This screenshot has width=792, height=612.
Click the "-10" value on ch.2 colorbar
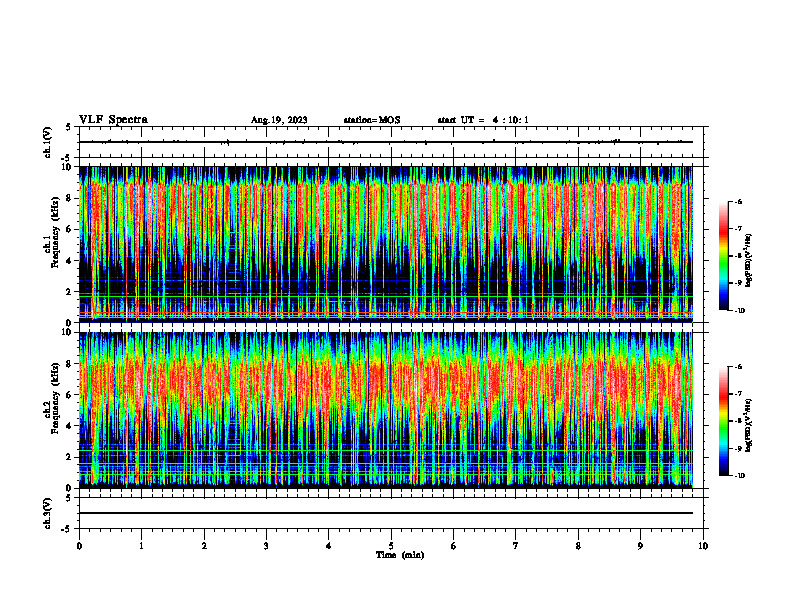pyautogui.click(x=740, y=475)
